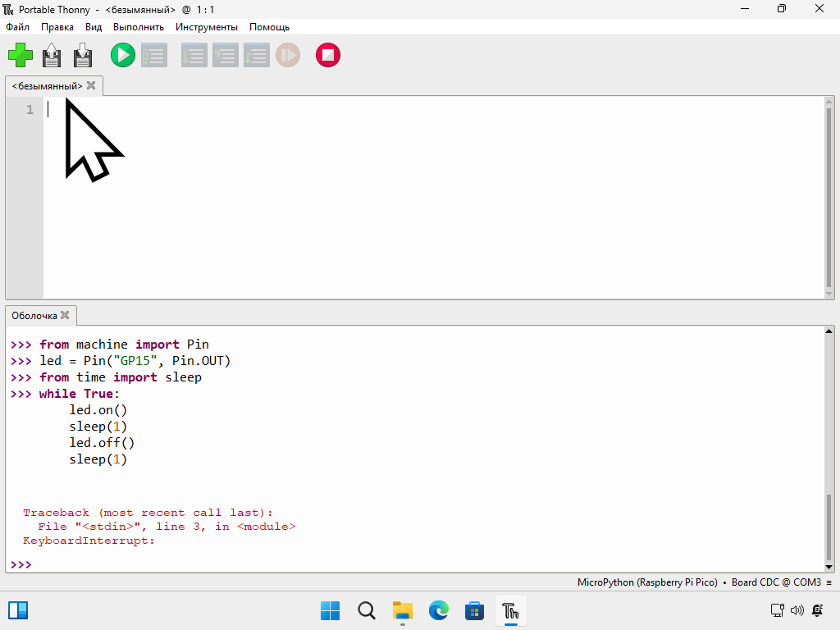Click the Step over debug icon
The height and width of the screenshot is (630, 840).
194,55
